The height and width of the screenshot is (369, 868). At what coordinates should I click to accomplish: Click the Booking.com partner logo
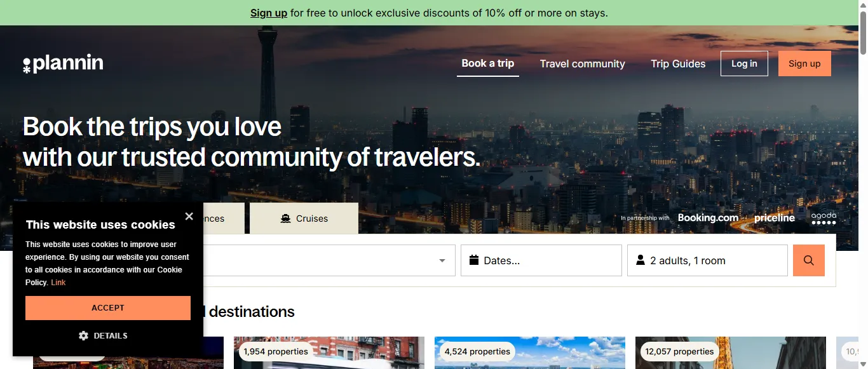point(708,218)
